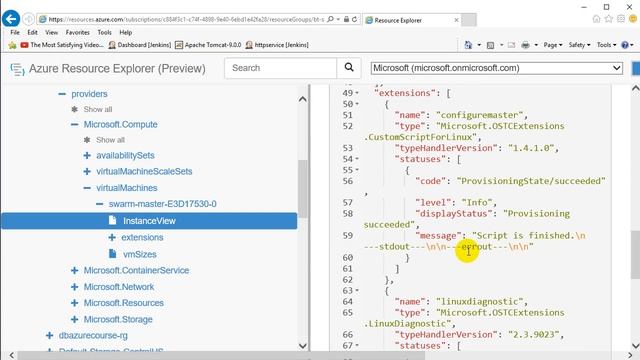Select the InstanceView tree item
The width and height of the screenshot is (640, 360).
pyautogui.click(x=149, y=221)
